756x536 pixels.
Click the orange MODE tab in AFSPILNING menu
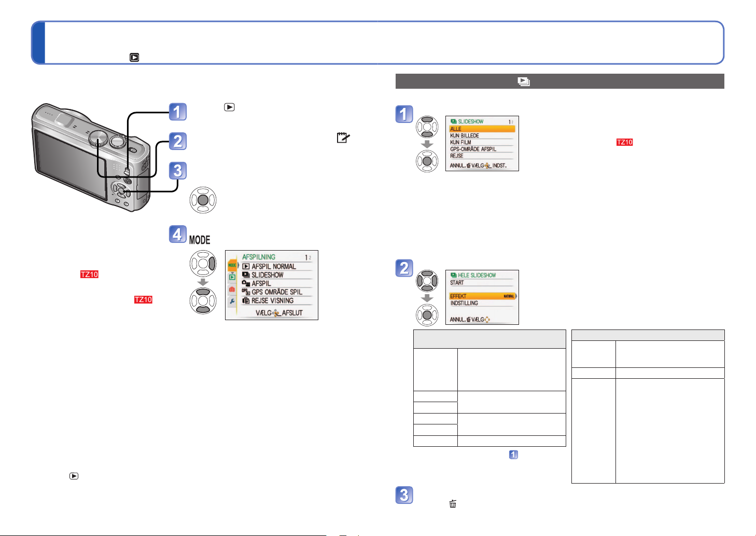tap(232, 265)
